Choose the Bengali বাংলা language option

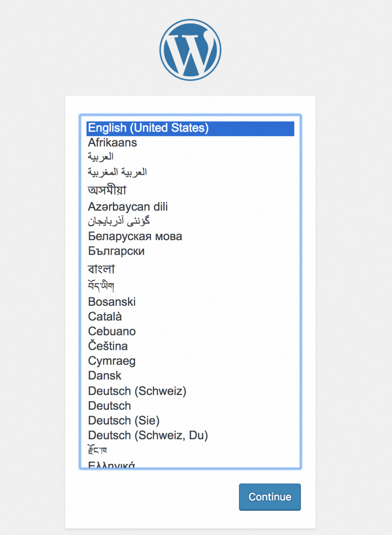coord(101,269)
